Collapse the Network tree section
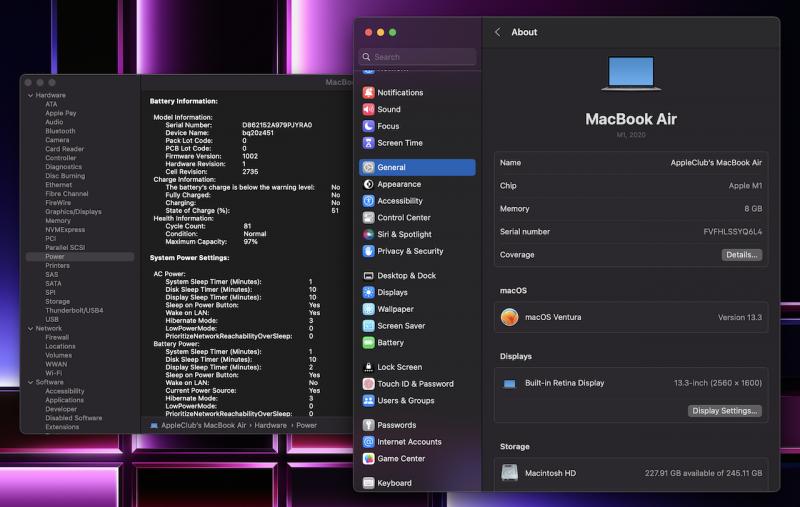The height and width of the screenshot is (507, 800). pos(31,328)
